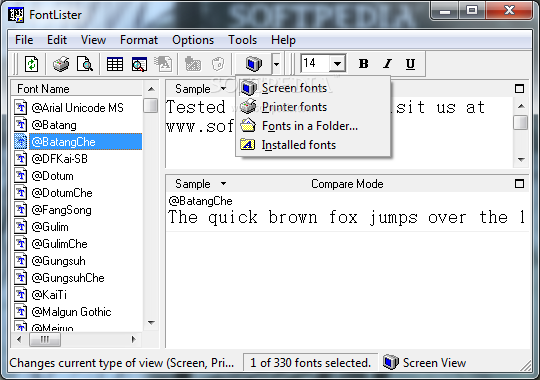Click '1 of 330 fonts selected' status

click(310, 362)
